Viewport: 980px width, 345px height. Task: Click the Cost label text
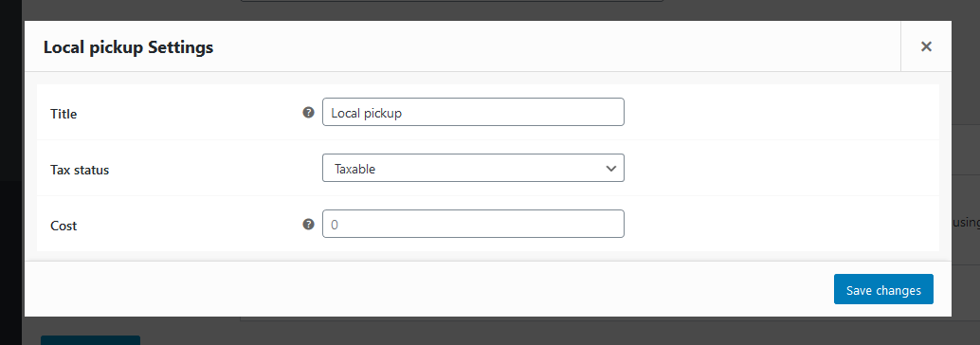[64, 227]
